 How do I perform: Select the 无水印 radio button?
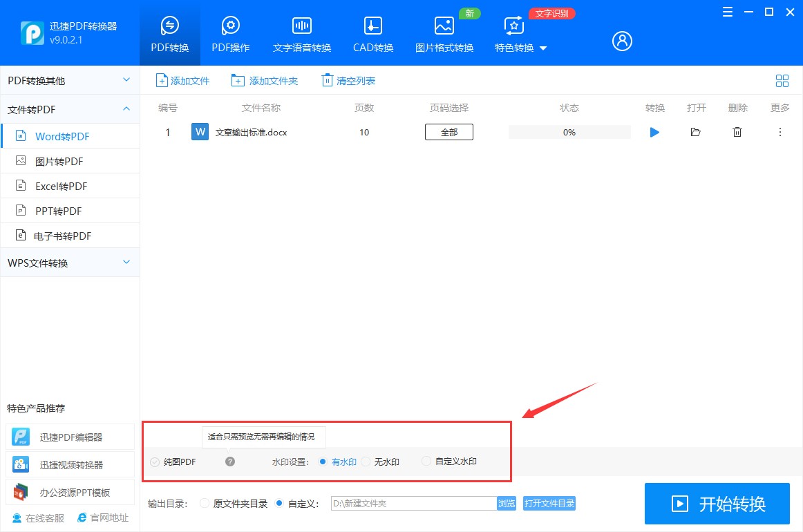point(366,462)
